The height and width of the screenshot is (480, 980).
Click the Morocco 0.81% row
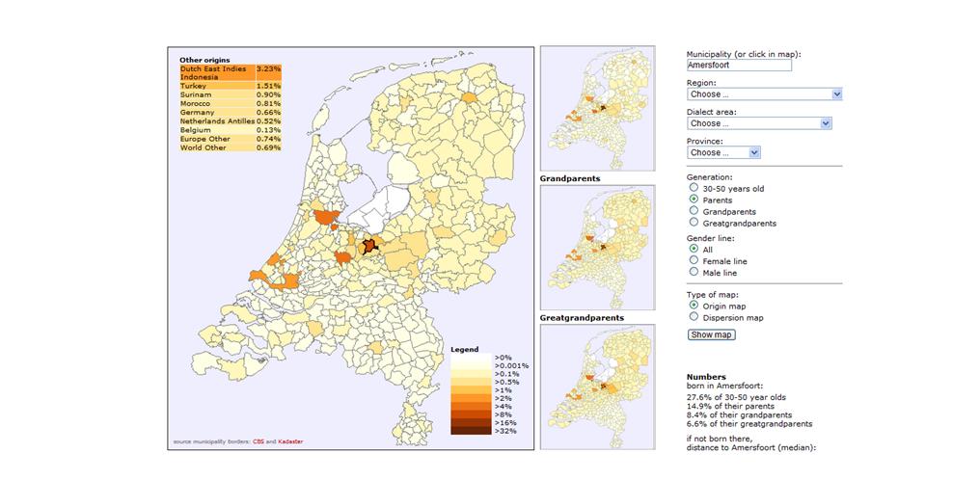point(231,103)
